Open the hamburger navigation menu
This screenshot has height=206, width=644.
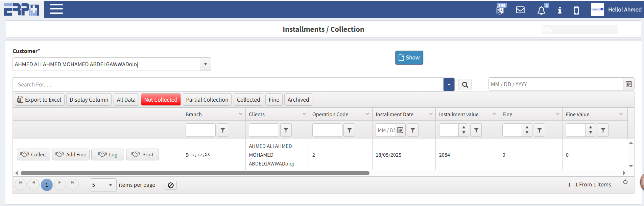(56, 9)
